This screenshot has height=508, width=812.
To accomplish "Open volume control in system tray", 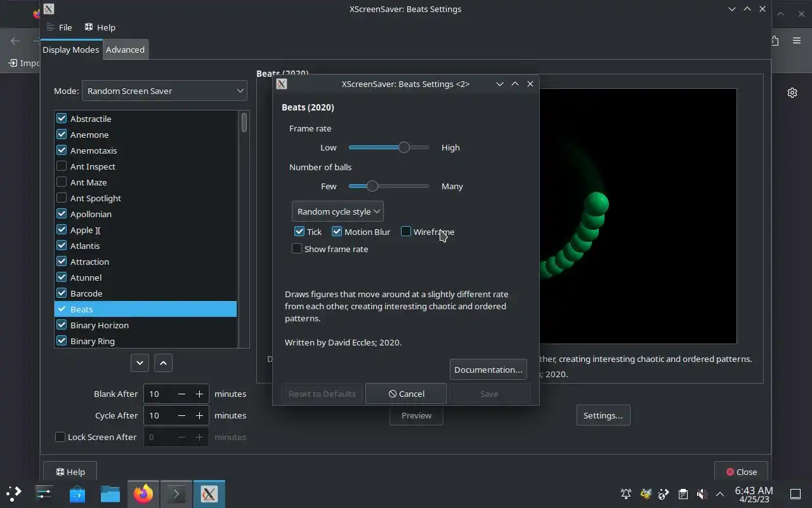I will point(702,493).
